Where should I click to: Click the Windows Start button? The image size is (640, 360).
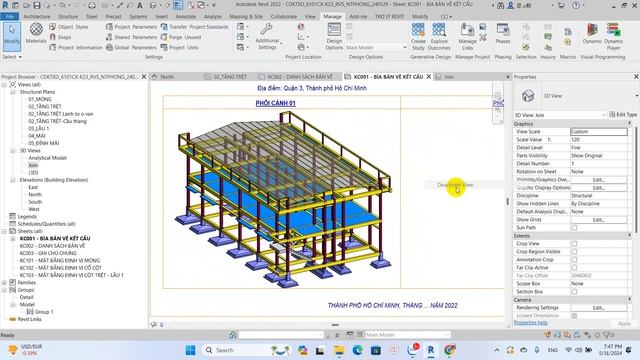point(190,350)
